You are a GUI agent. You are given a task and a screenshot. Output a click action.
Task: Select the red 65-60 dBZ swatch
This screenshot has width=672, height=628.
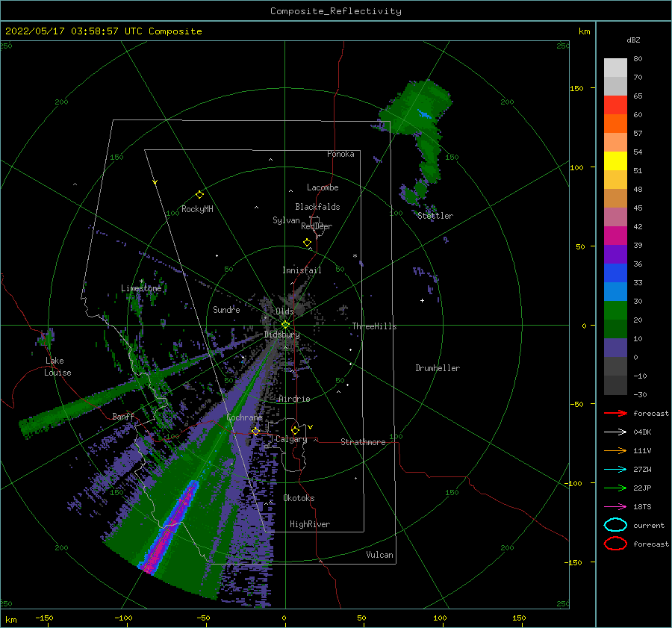[x=615, y=105]
